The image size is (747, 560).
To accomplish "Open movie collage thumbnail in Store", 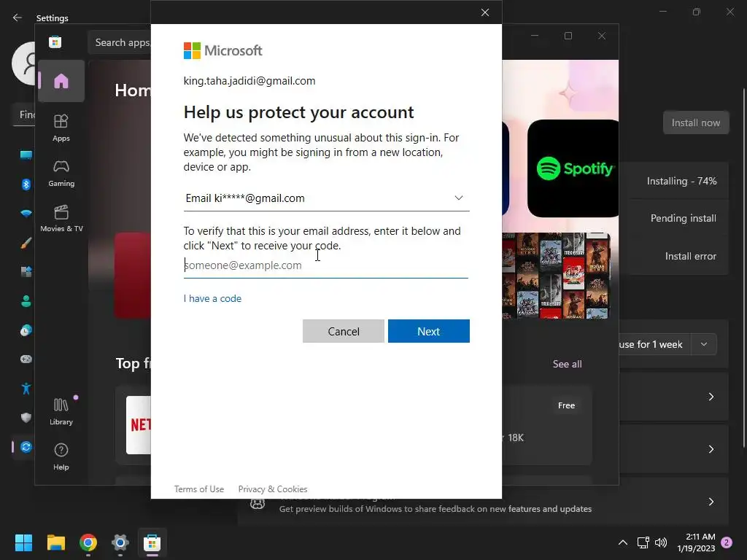I will tap(556, 276).
